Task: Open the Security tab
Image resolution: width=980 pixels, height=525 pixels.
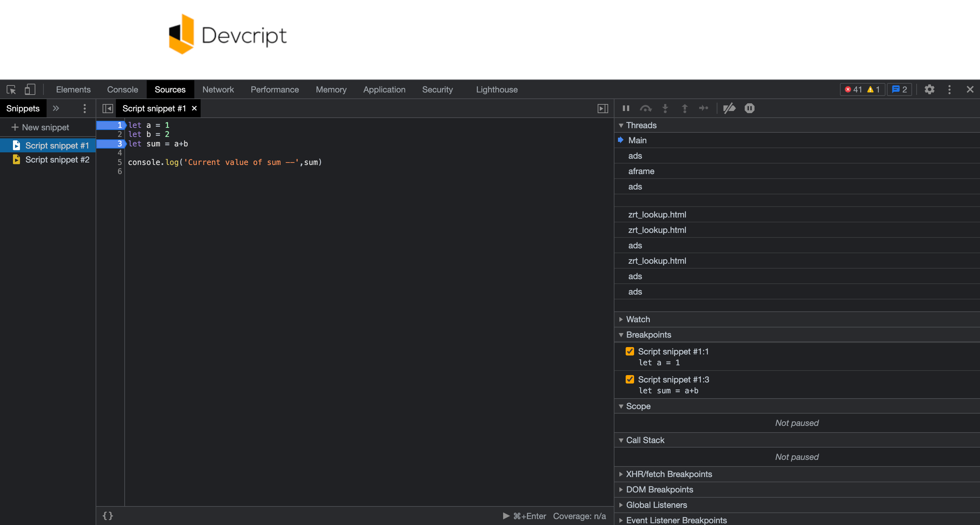Action: pyautogui.click(x=438, y=89)
